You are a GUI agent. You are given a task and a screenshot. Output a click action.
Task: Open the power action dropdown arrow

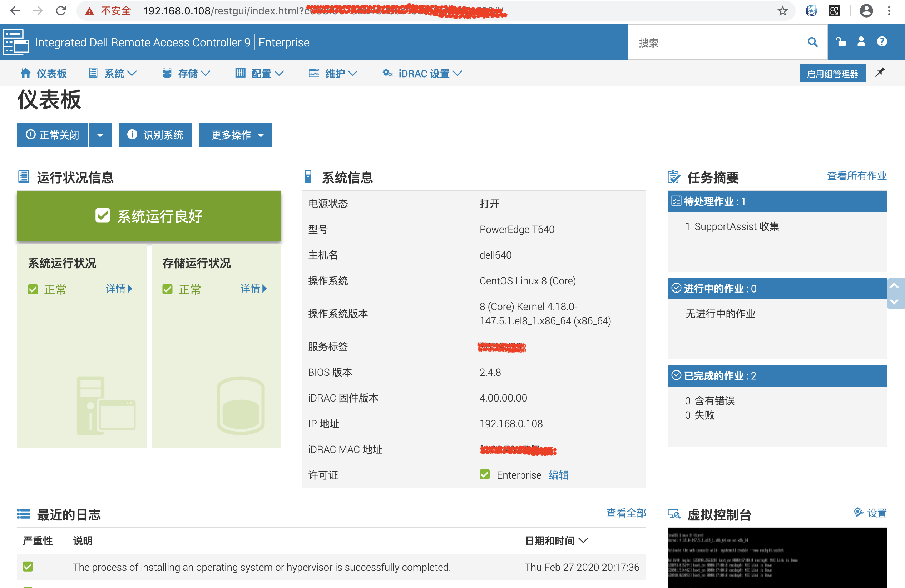coord(100,135)
